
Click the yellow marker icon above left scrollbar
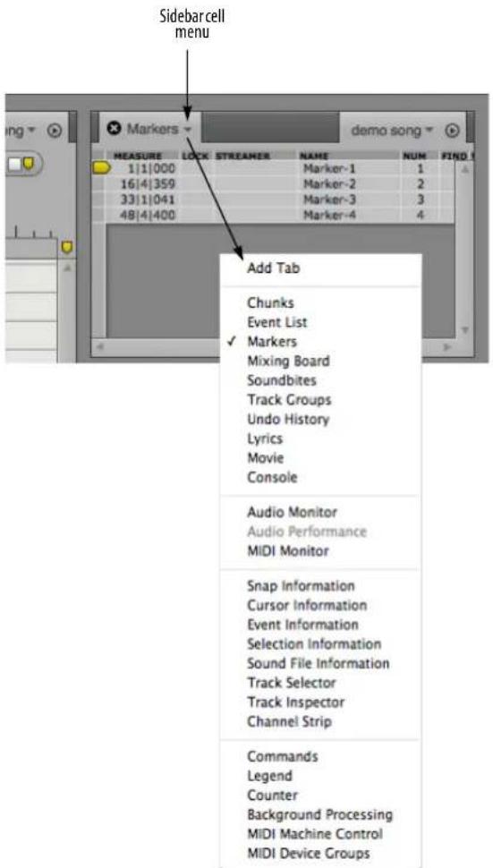click(67, 246)
